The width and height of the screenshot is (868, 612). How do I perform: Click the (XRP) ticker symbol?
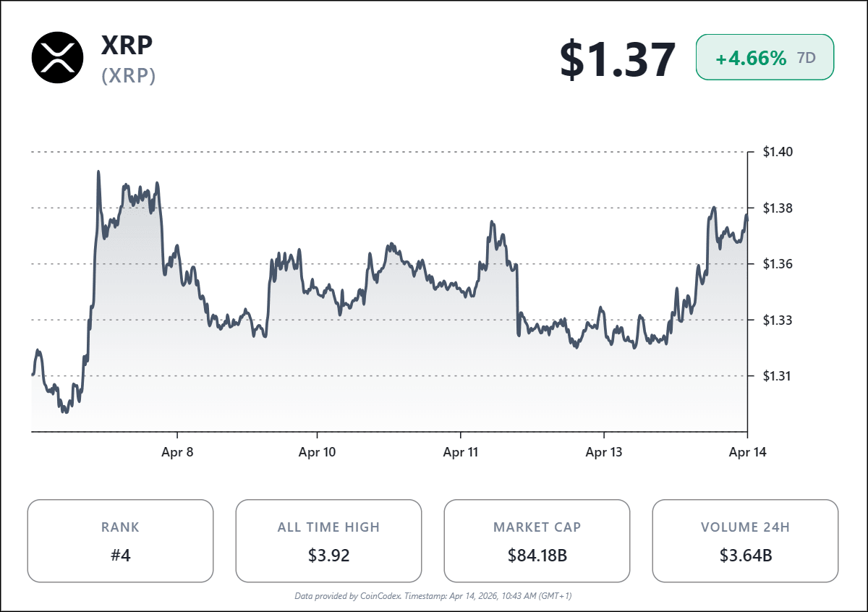coord(129,76)
